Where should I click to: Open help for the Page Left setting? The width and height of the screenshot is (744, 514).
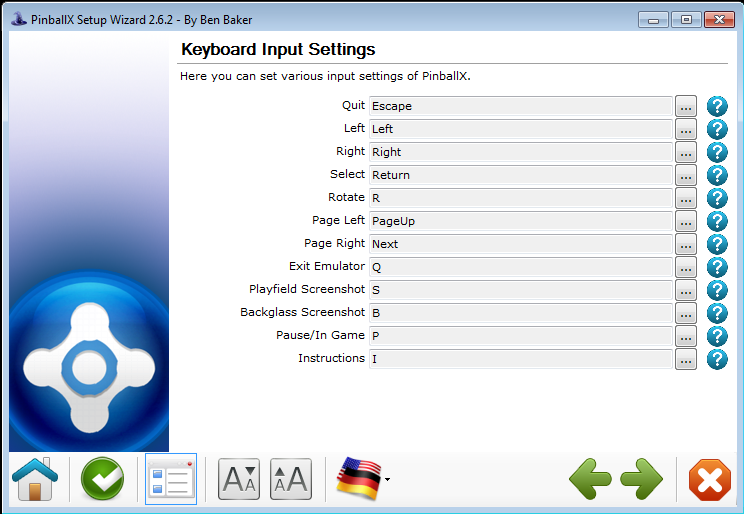click(717, 221)
